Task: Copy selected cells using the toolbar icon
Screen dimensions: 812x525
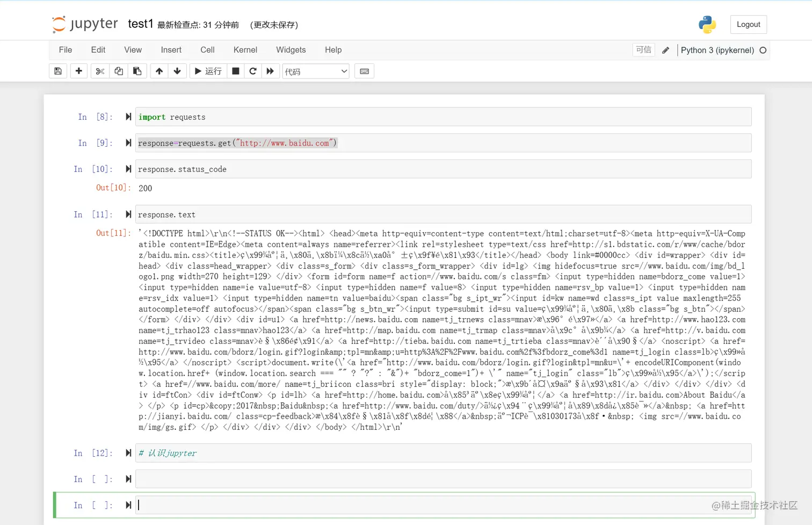Action: [119, 71]
